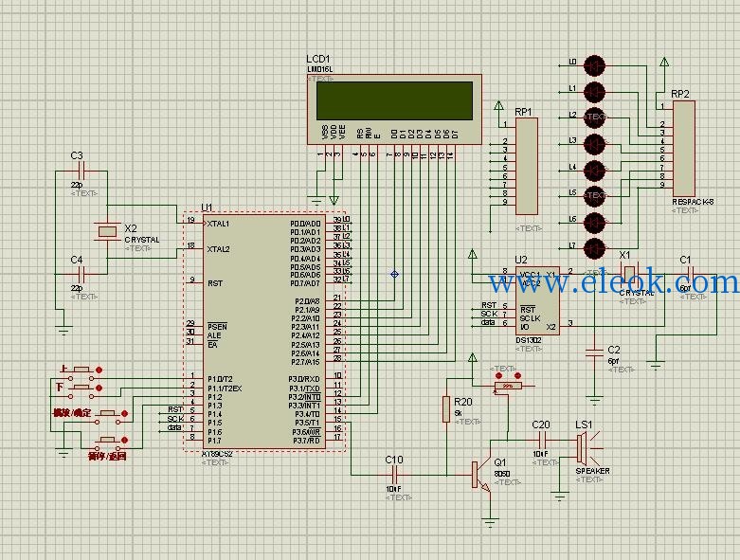Click the ground symbol below the speaker
Image resolution: width=740 pixels, height=560 pixels.
coord(560,497)
